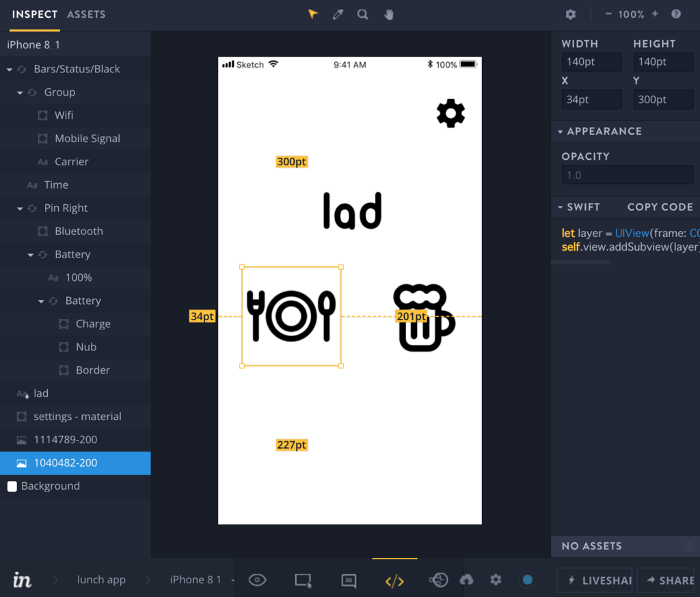Click the Copy Code button

pos(660,207)
